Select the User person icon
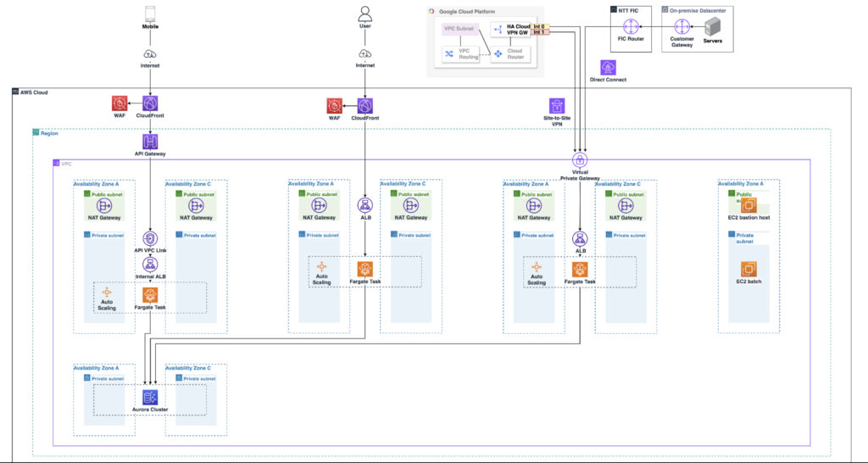Image resolution: width=868 pixels, height=463 pixels. pos(364,14)
